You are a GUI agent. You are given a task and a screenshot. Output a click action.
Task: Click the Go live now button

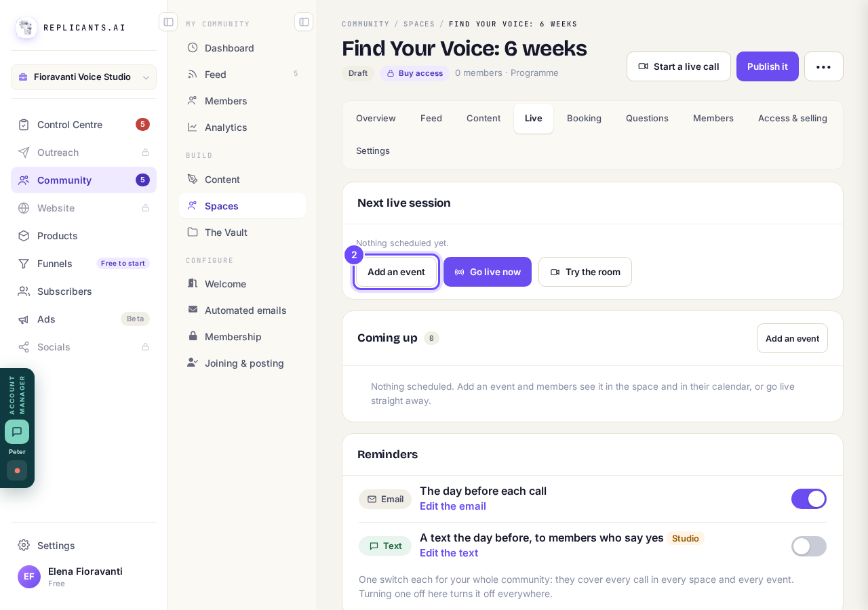click(x=488, y=272)
